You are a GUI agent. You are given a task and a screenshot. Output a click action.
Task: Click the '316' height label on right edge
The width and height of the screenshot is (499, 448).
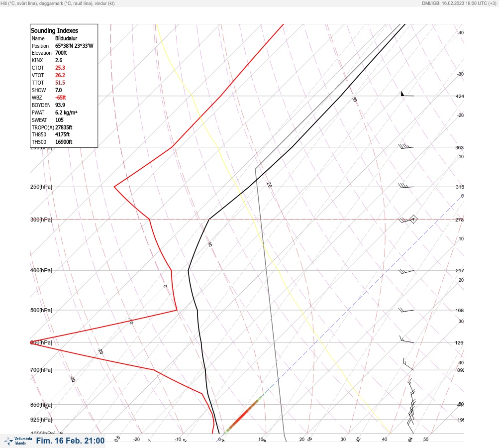[460, 187]
